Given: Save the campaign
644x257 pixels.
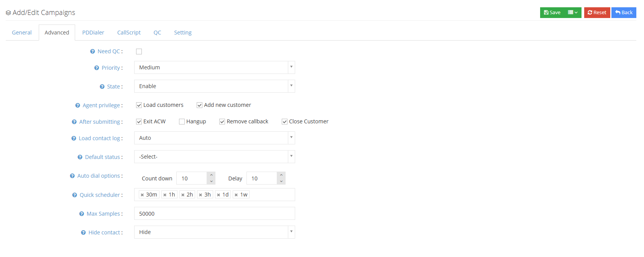Looking at the screenshot, I should click(x=552, y=13).
